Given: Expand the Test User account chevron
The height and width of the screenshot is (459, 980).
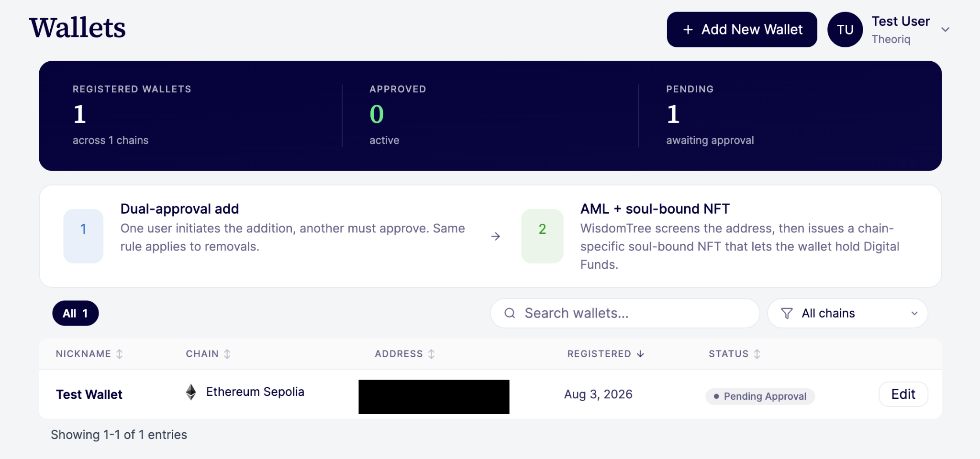Looking at the screenshot, I should (945, 30).
